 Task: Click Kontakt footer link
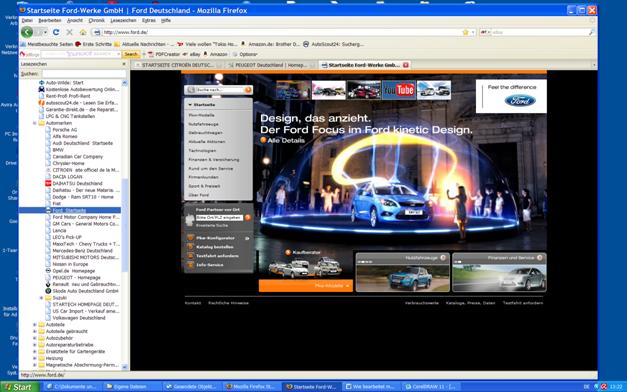(193, 303)
